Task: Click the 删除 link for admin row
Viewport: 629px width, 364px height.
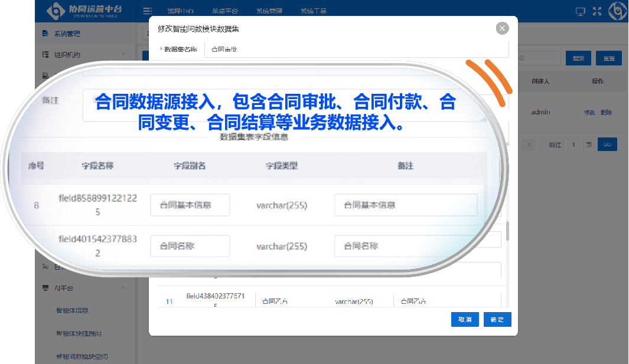Action: click(x=606, y=112)
